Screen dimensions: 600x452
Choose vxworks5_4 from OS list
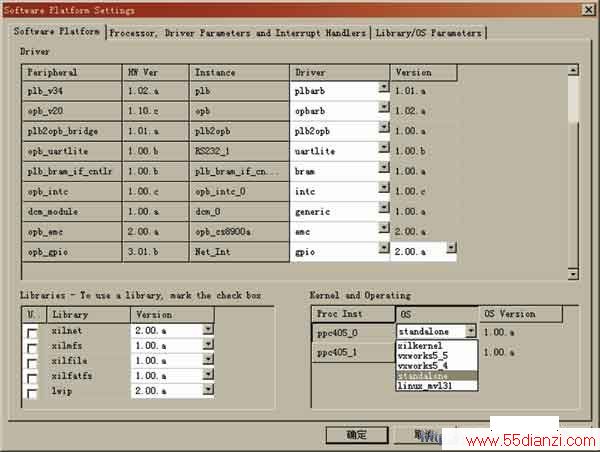437,366
